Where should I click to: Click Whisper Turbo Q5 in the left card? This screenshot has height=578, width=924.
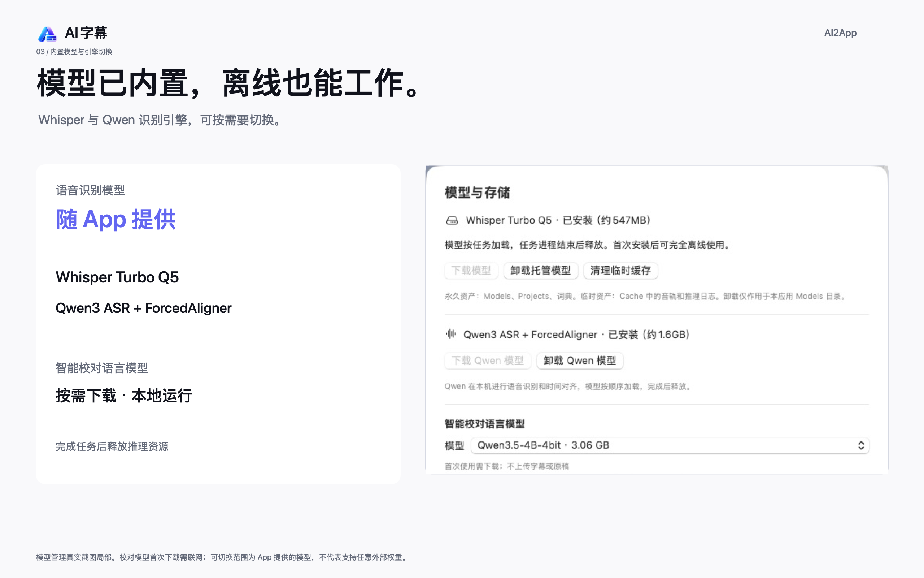pyautogui.click(x=117, y=277)
